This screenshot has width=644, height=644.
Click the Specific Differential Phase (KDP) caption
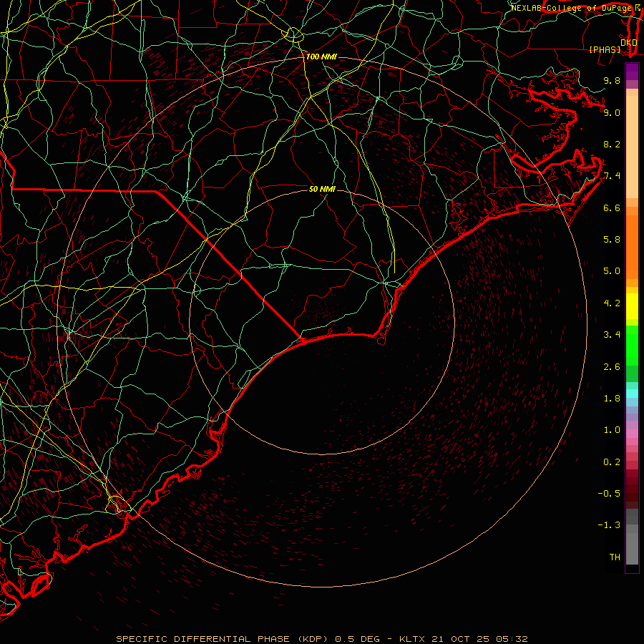pos(222,639)
